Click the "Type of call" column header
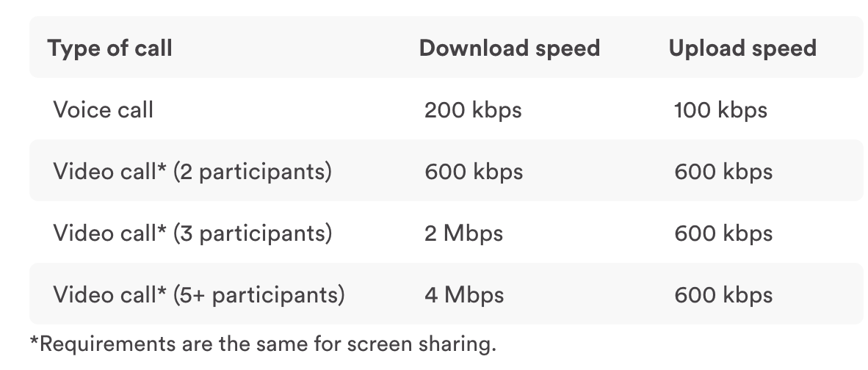This screenshot has height=370, width=868. tap(110, 48)
